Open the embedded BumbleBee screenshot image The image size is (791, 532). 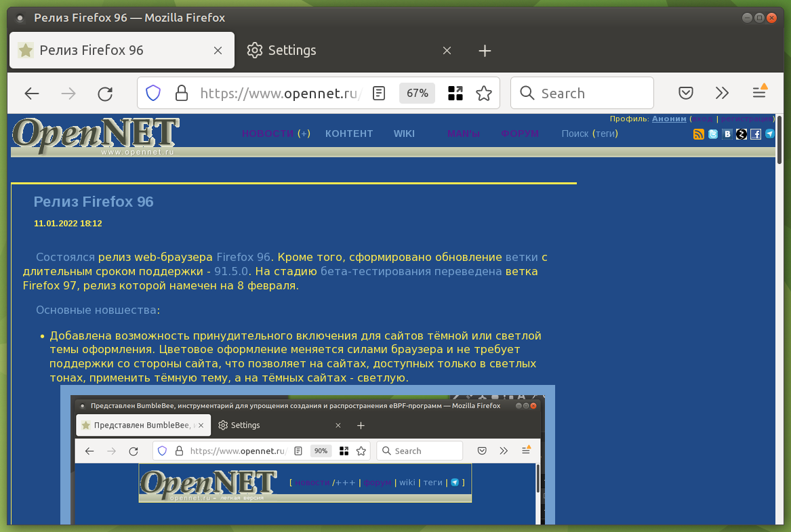coord(307,455)
